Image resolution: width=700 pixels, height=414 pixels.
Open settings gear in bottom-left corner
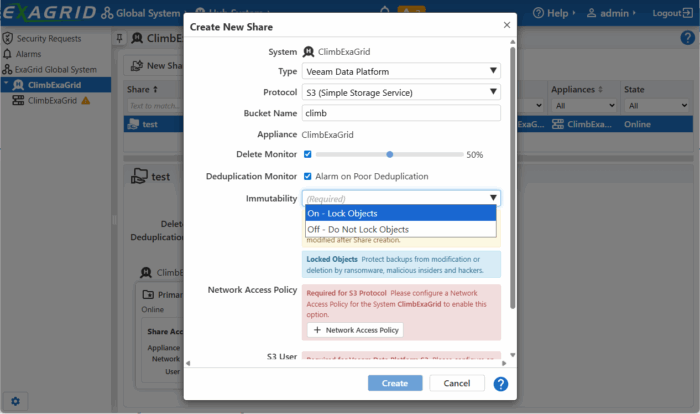(16, 401)
